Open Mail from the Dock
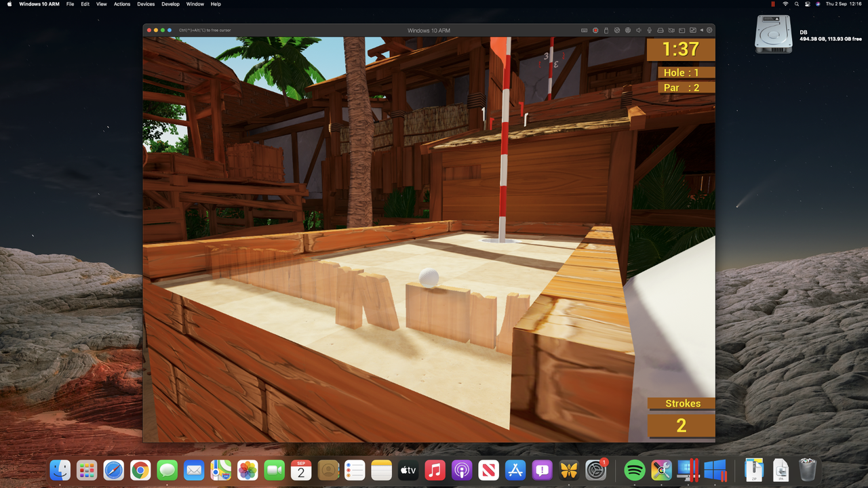Screen dimensions: 868x488 (194, 470)
